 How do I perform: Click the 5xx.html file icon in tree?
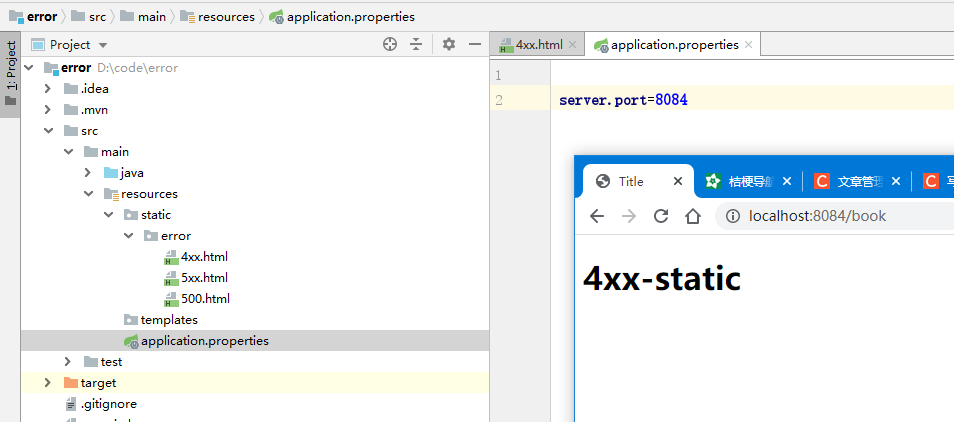(x=171, y=278)
